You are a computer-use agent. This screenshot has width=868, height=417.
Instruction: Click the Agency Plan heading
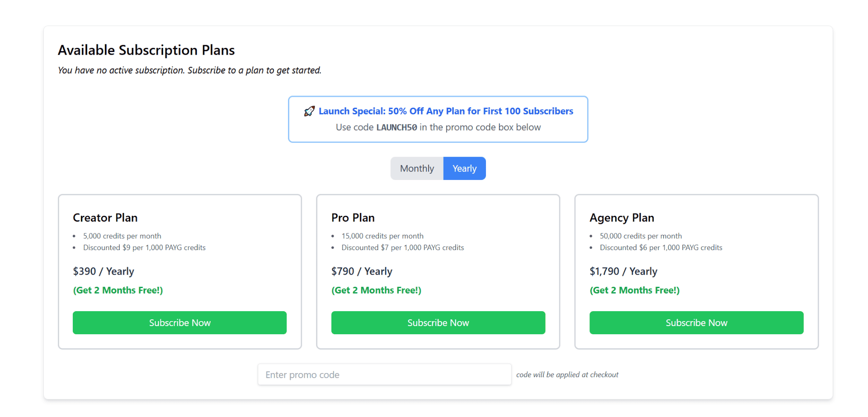pos(622,218)
